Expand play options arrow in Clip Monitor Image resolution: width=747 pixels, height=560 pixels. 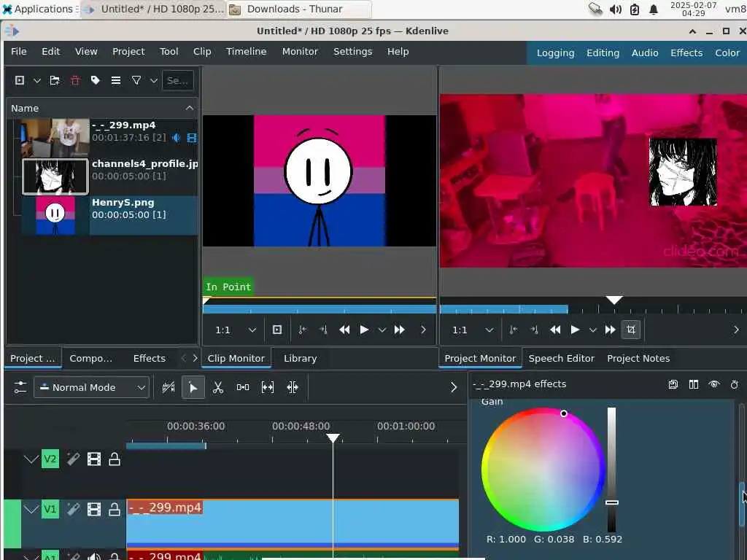(x=382, y=330)
